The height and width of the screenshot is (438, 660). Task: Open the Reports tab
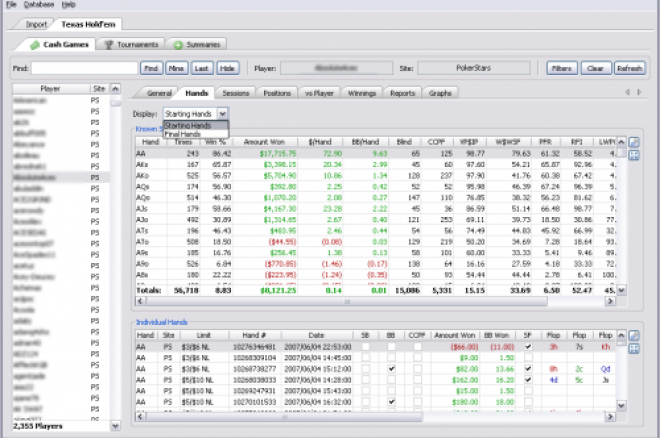(x=402, y=93)
